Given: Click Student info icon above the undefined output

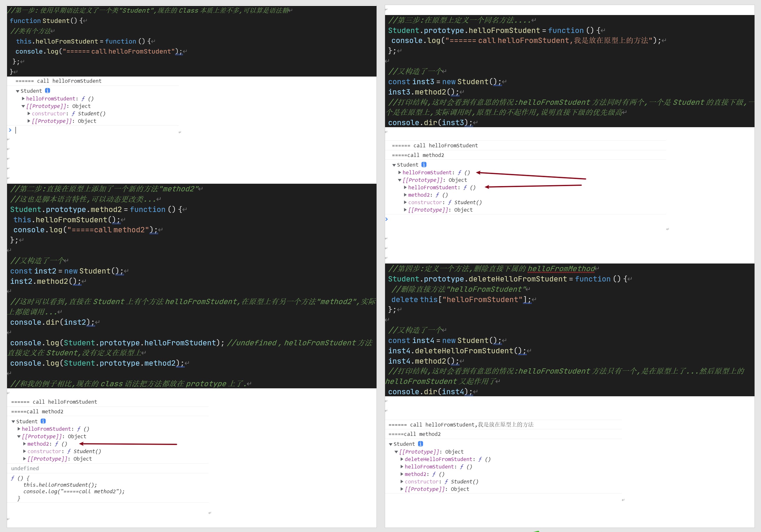Looking at the screenshot, I should click(x=43, y=421).
